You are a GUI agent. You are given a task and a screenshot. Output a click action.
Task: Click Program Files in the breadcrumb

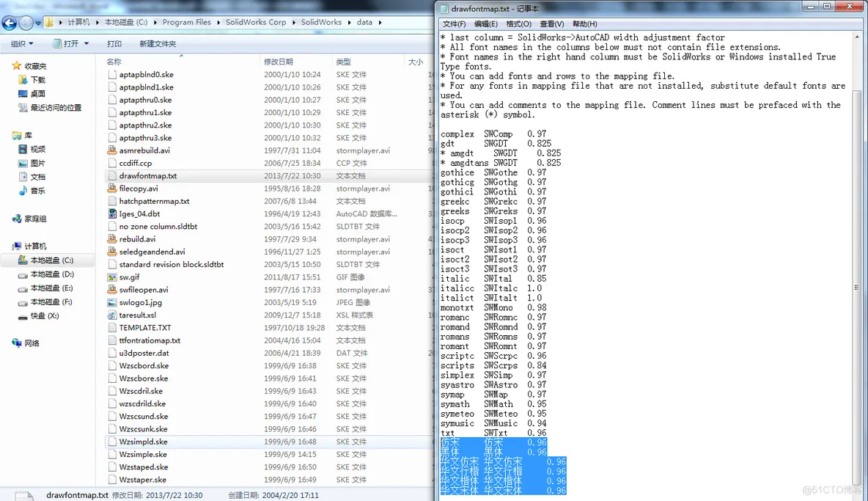click(x=186, y=22)
